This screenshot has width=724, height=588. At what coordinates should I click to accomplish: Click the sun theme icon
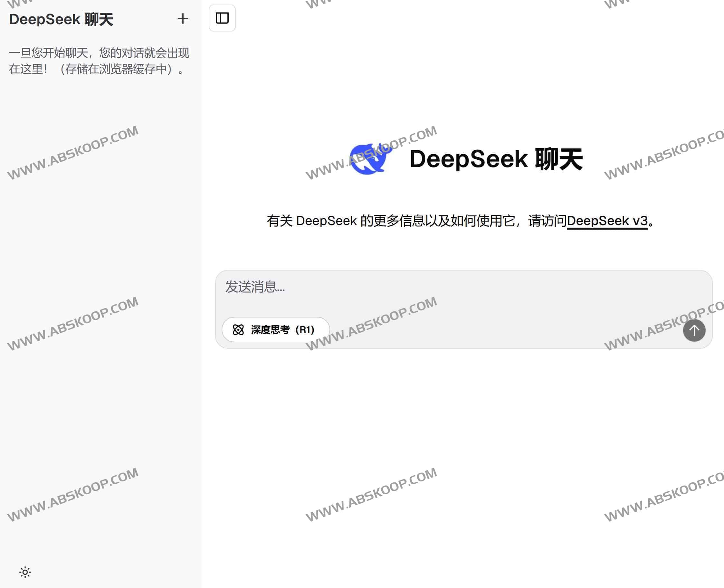[x=25, y=572]
